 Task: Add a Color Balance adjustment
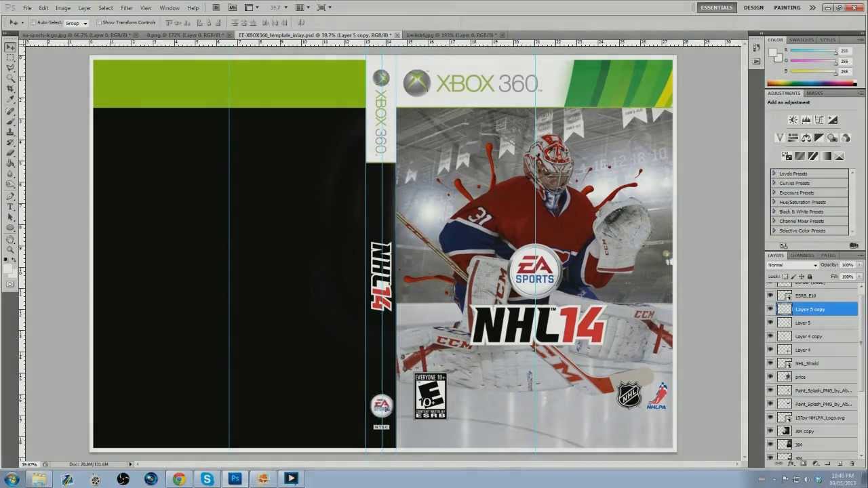coord(806,138)
